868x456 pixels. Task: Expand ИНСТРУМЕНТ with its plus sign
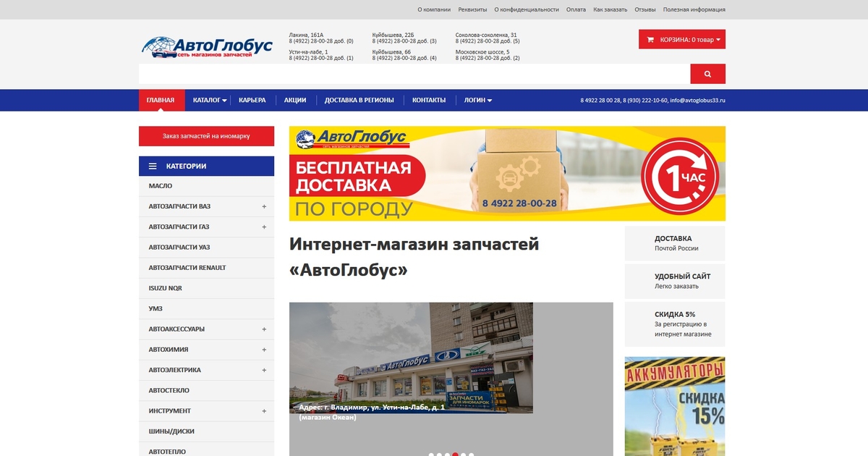(x=264, y=411)
